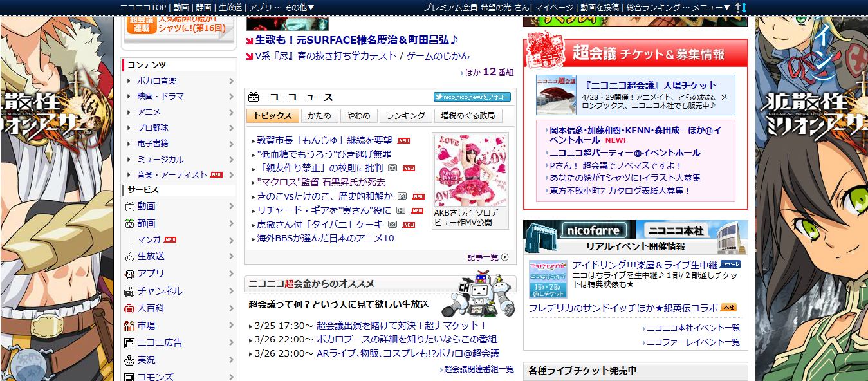Screen dimensions: 868x381
Task: Click camera icon next to リチャード・ギア headline
Action: [400, 210]
